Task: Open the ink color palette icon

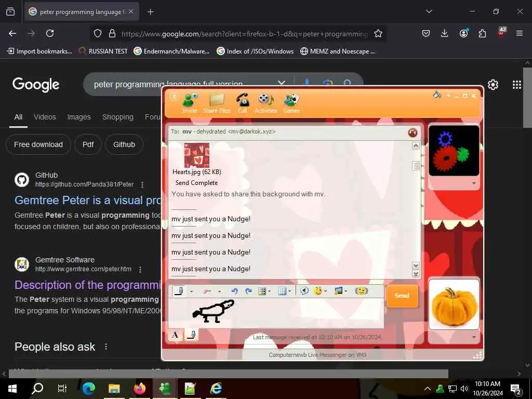Action: pyautogui.click(x=262, y=291)
